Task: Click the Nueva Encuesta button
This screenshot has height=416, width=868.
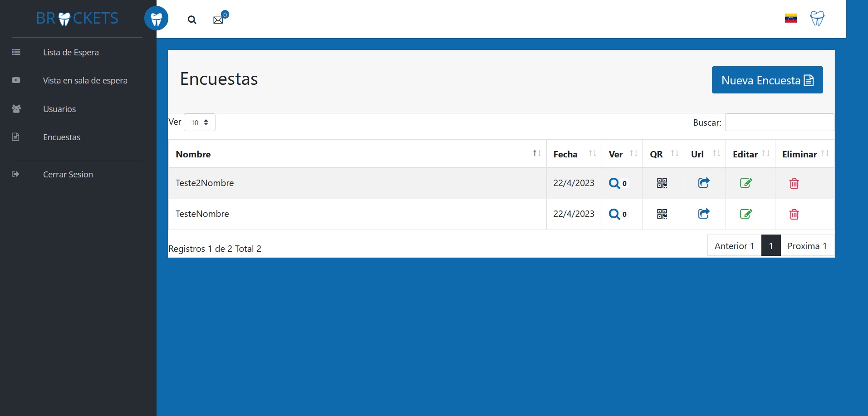Action: click(x=767, y=80)
